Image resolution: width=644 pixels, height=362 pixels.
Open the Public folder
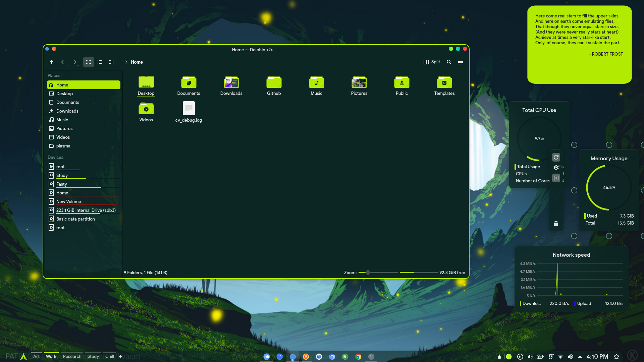[402, 86]
